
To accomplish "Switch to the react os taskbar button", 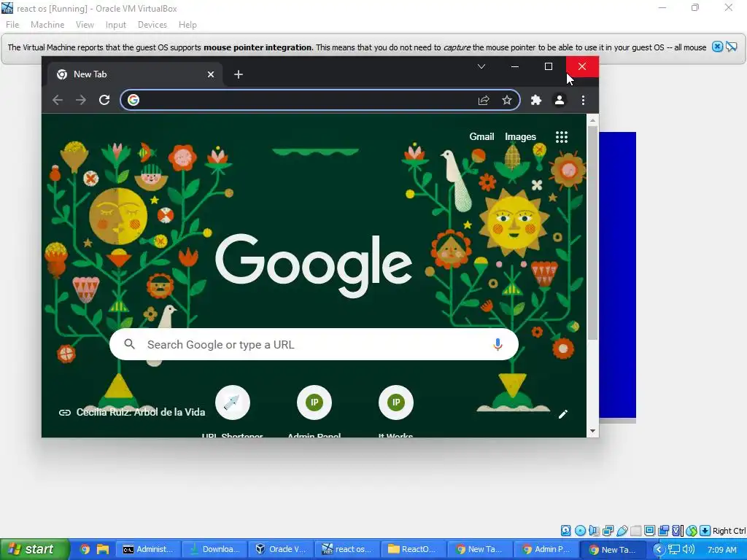I will pyautogui.click(x=348, y=549).
